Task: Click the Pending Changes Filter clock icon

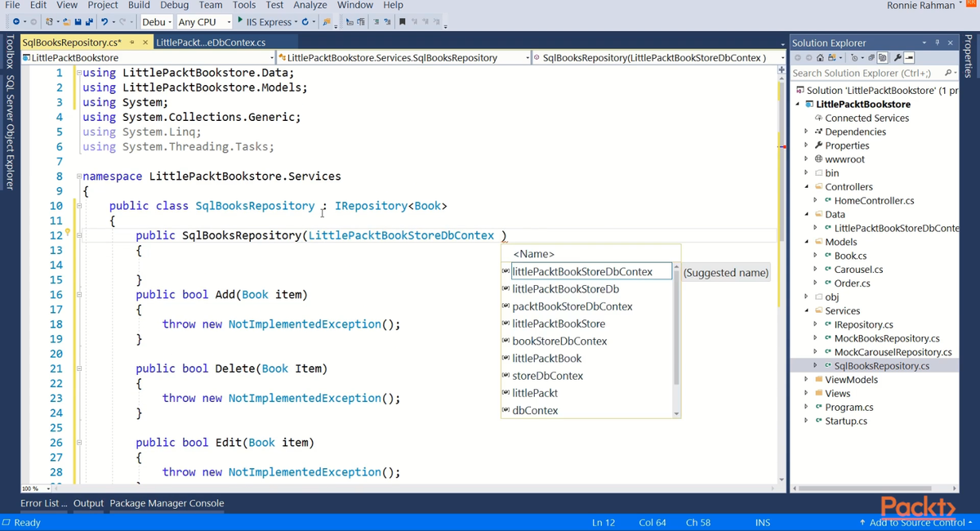Action: click(854, 58)
